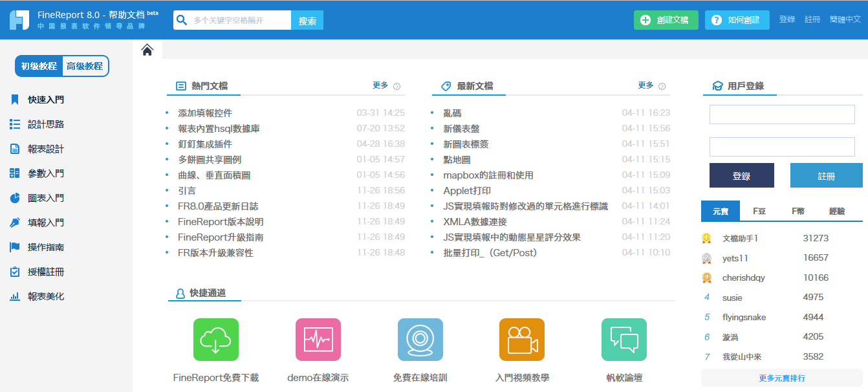Click the green 創建文檔 button

[666, 20]
